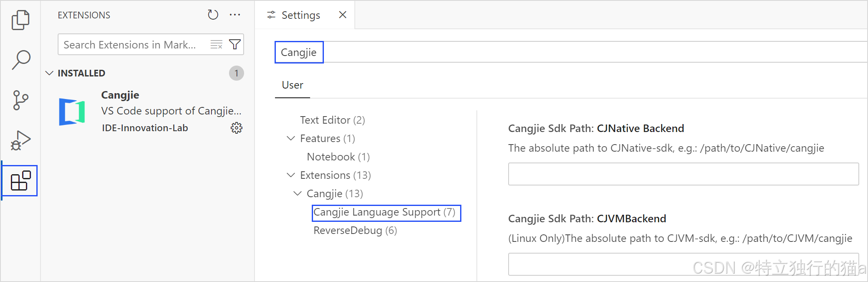The height and width of the screenshot is (282, 868).
Task: Click the IDE-Innovation-Lab publisher name
Action: (145, 128)
